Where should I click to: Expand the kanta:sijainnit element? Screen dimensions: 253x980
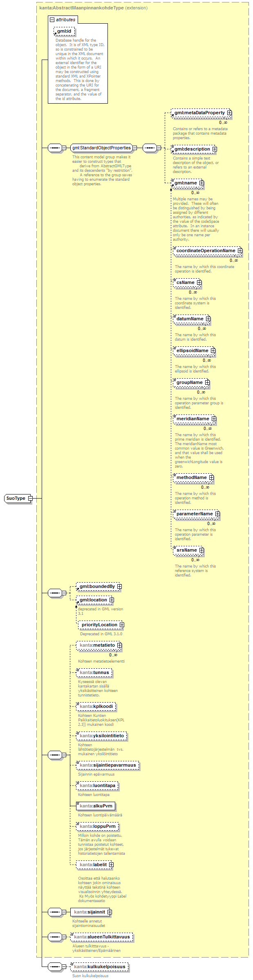coord(110,912)
